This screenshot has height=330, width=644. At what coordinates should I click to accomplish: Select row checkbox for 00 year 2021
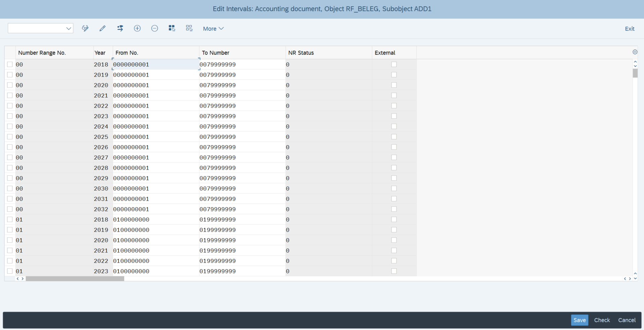click(x=10, y=95)
